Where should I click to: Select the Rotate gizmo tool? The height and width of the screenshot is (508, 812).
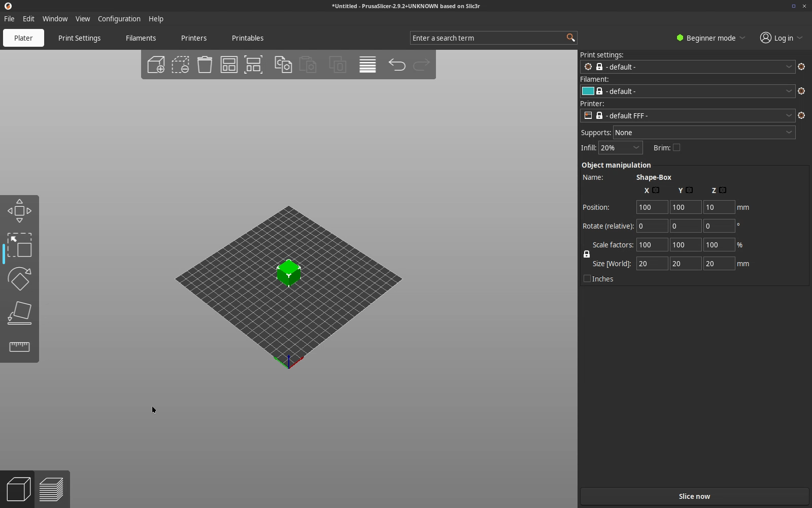click(19, 279)
